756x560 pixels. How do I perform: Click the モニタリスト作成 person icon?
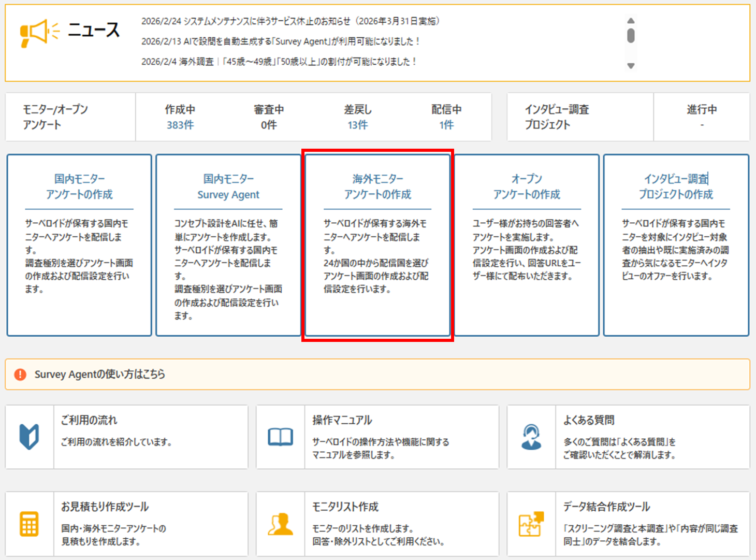coord(280,524)
